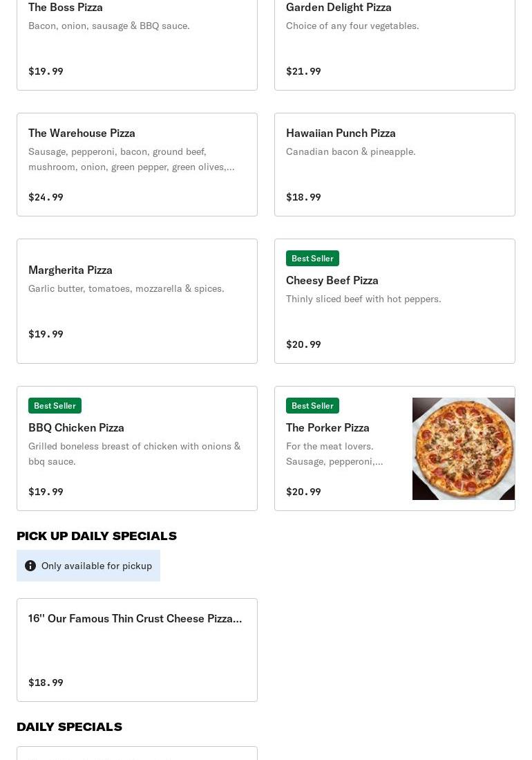
Task: Click the Pick Up Daily Specials heading
Action: click(97, 536)
